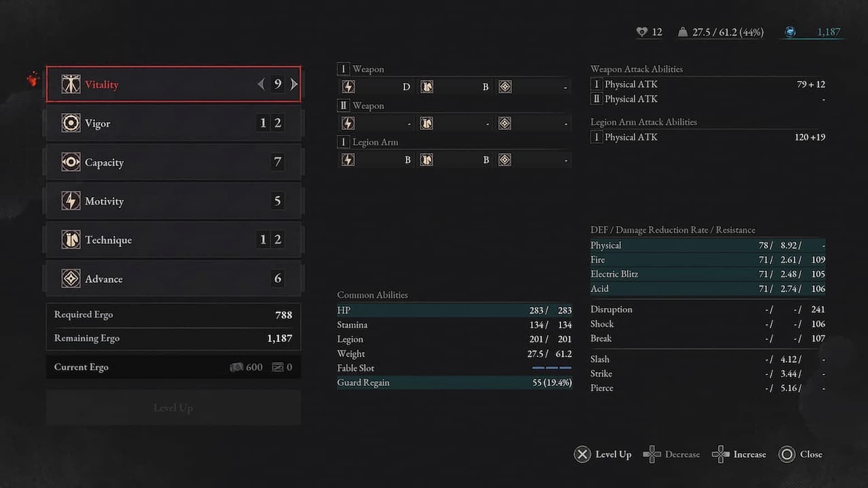Select the Vitality menu item
868x488 pixels.
point(174,84)
